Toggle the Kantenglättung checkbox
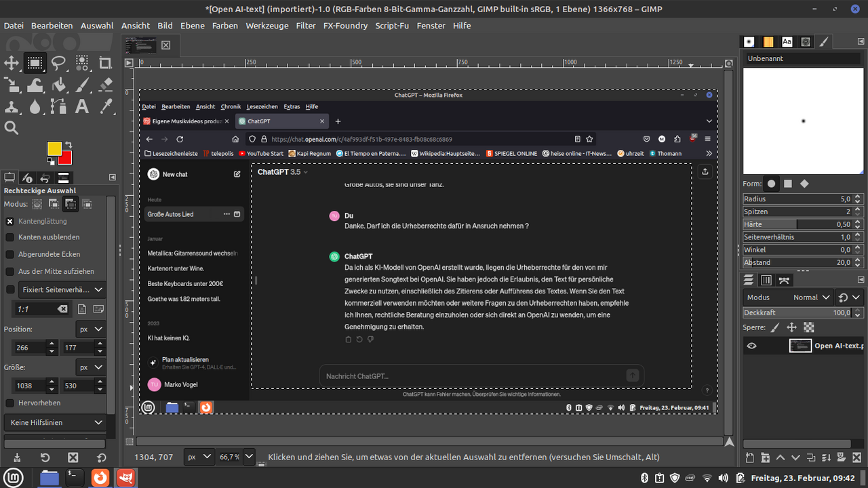Viewport: 868px width, 488px height. pos(10,221)
